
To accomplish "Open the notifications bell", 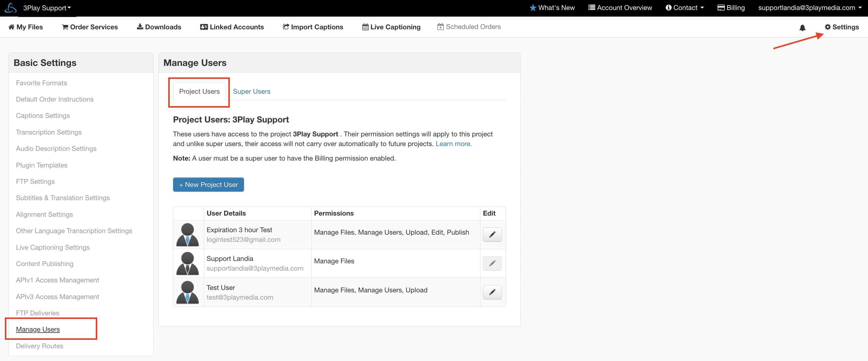I will tap(802, 27).
